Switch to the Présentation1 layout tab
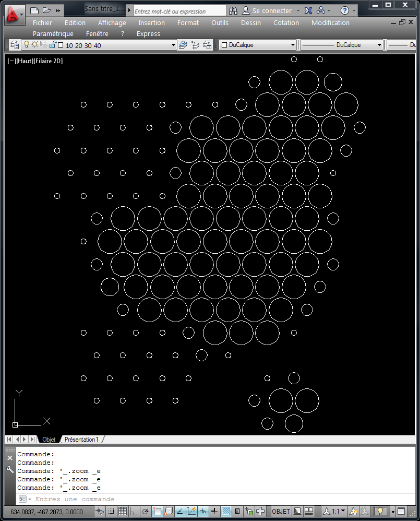 coord(81,440)
